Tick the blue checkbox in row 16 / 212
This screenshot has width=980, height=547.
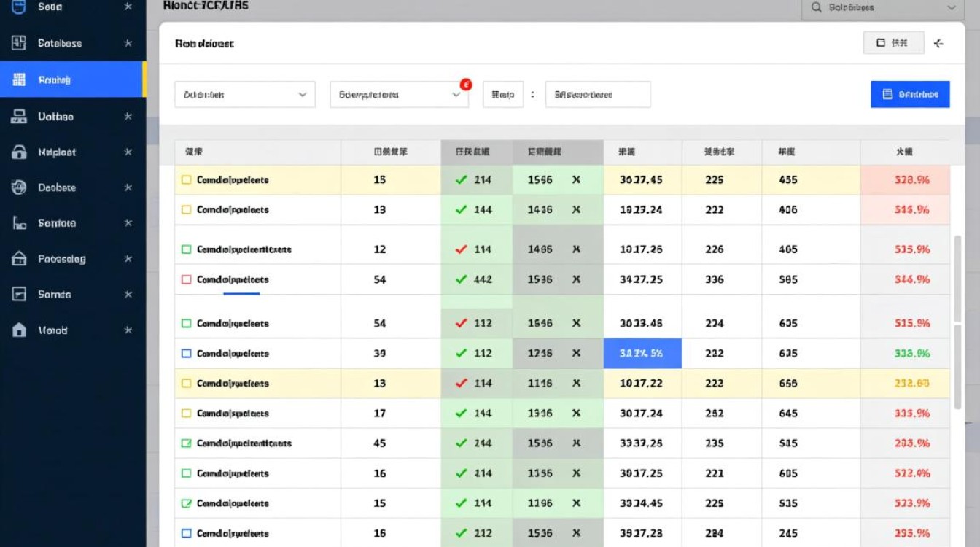tap(186, 532)
